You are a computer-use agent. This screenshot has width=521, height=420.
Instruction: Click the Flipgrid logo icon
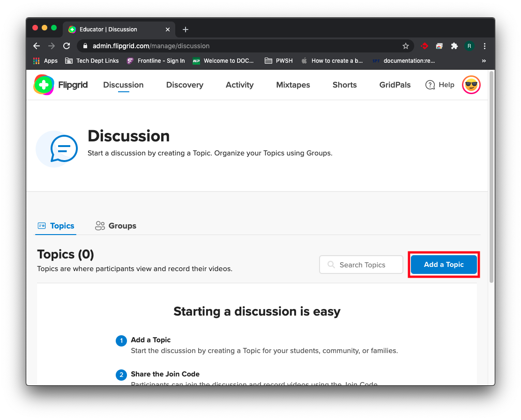[x=44, y=85]
